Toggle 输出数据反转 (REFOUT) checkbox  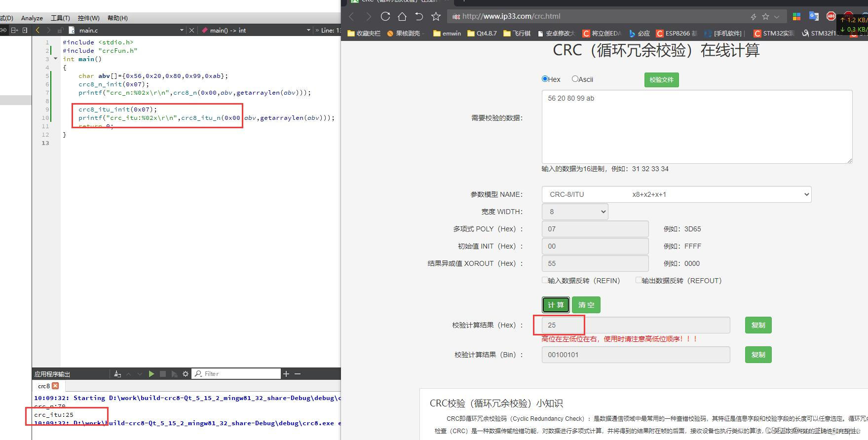[x=639, y=280]
